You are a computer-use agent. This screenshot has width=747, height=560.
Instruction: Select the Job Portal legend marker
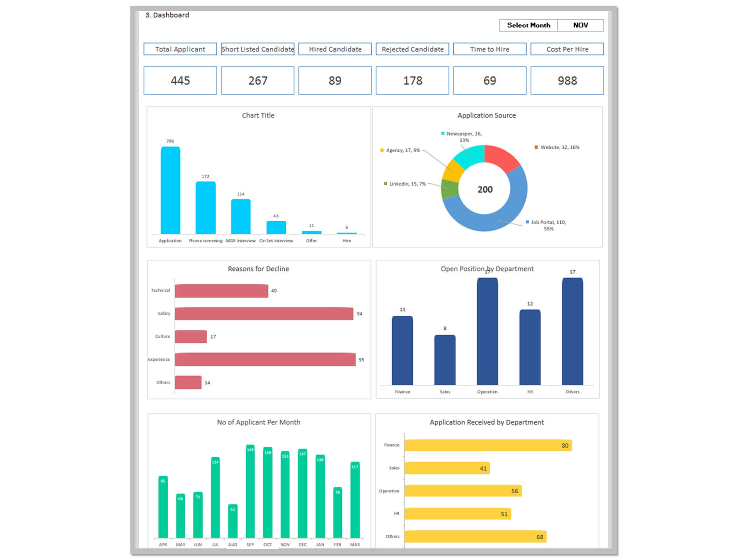(527, 222)
